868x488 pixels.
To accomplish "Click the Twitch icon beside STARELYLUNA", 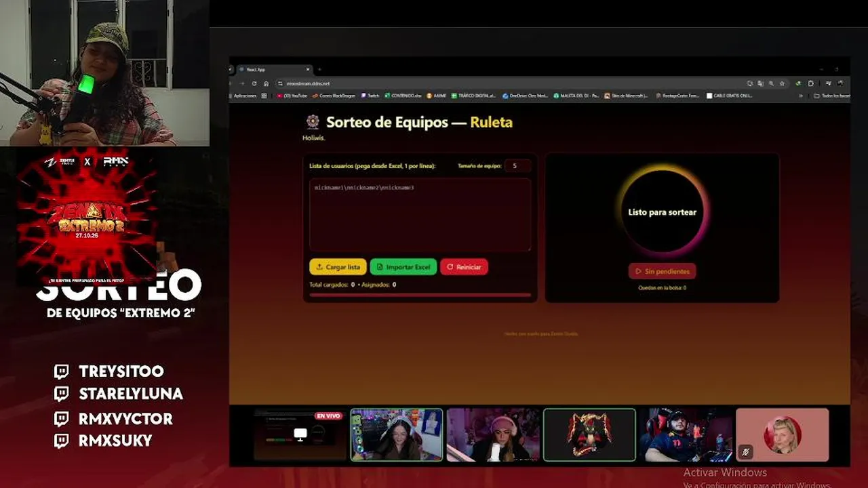I will (x=62, y=394).
